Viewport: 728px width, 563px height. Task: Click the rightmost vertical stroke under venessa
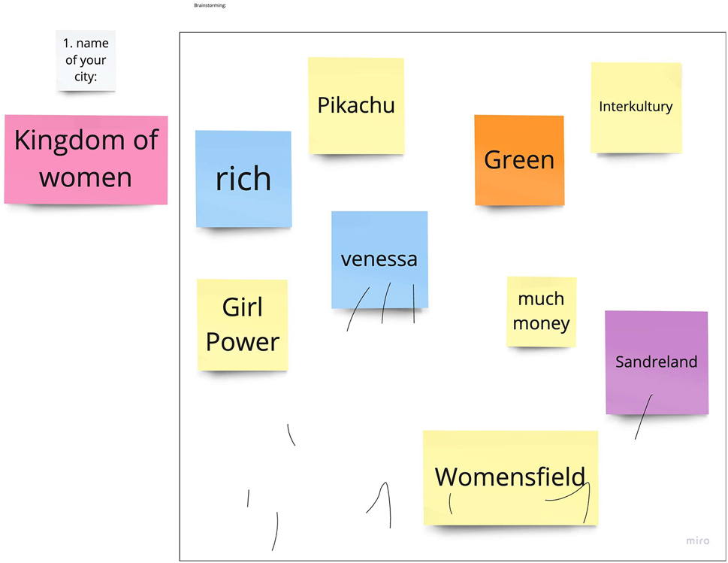(413, 303)
